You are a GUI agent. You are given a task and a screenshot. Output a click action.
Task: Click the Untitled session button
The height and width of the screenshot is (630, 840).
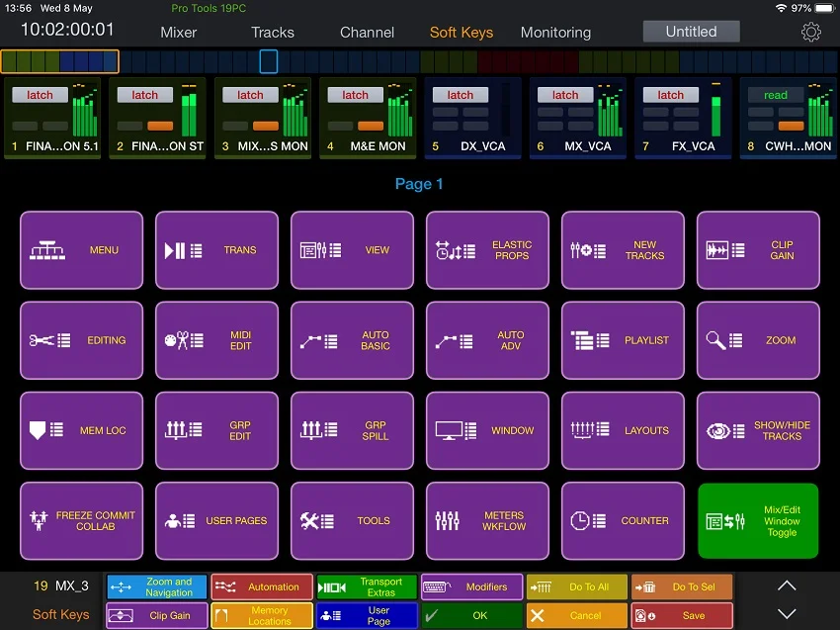tap(691, 32)
